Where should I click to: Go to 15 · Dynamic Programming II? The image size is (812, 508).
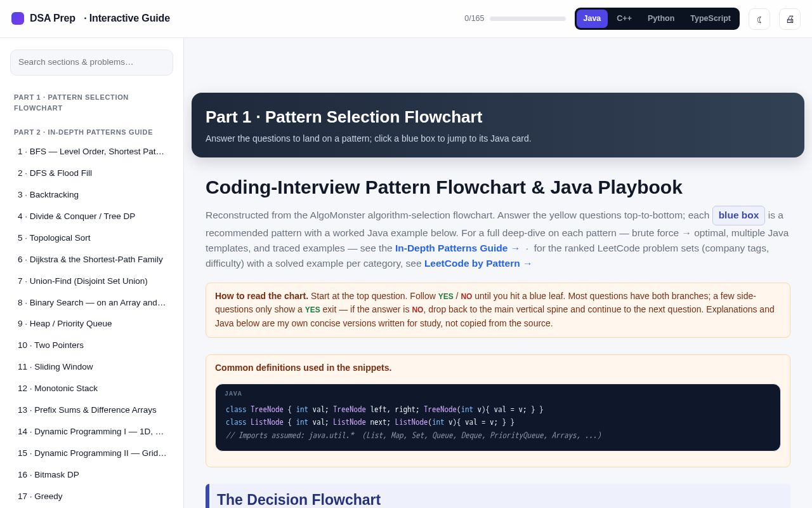click(x=91, y=453)
